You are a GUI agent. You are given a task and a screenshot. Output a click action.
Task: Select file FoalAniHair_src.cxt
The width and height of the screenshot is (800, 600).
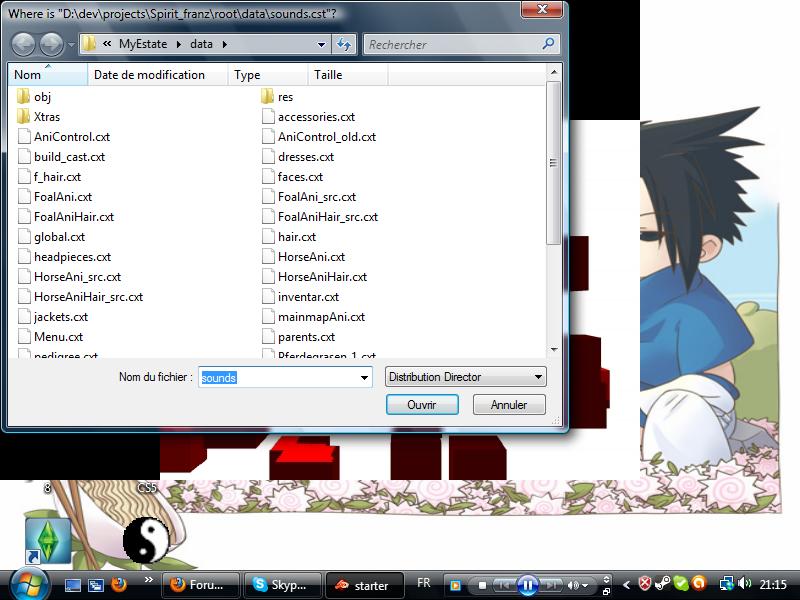tap(320, 217)
